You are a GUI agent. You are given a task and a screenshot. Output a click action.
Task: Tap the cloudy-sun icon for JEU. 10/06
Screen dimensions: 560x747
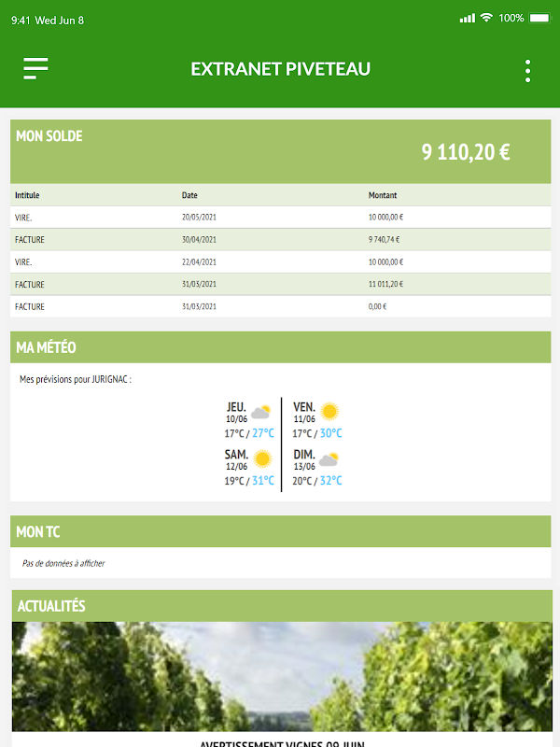[x=261, y=412]
